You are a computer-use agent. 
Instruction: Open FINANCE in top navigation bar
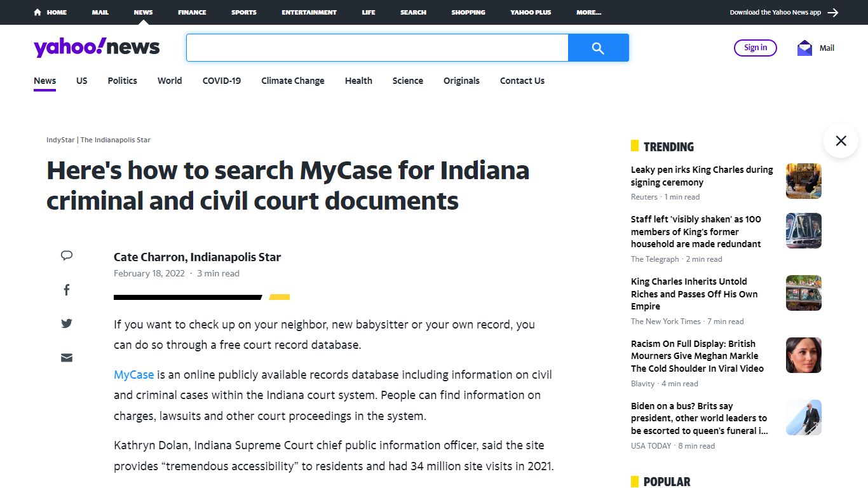tap(192, 12)
